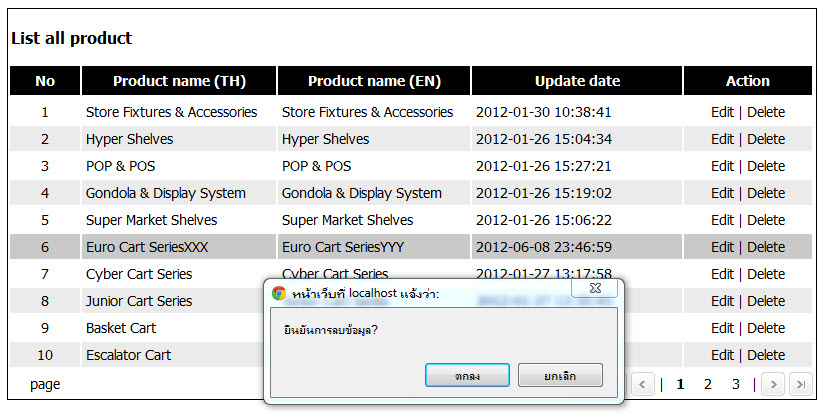Close the localhost confirmation dialog with X
The height and width of the screenshot is (417, 829).
coord(595,288)
